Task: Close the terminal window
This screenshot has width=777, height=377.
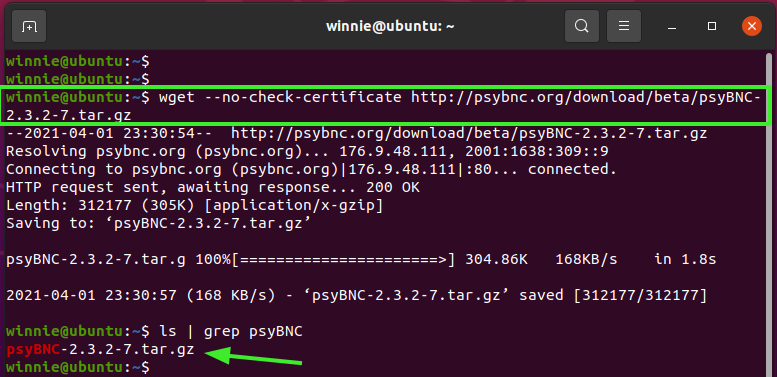Action: pos(751,26)
